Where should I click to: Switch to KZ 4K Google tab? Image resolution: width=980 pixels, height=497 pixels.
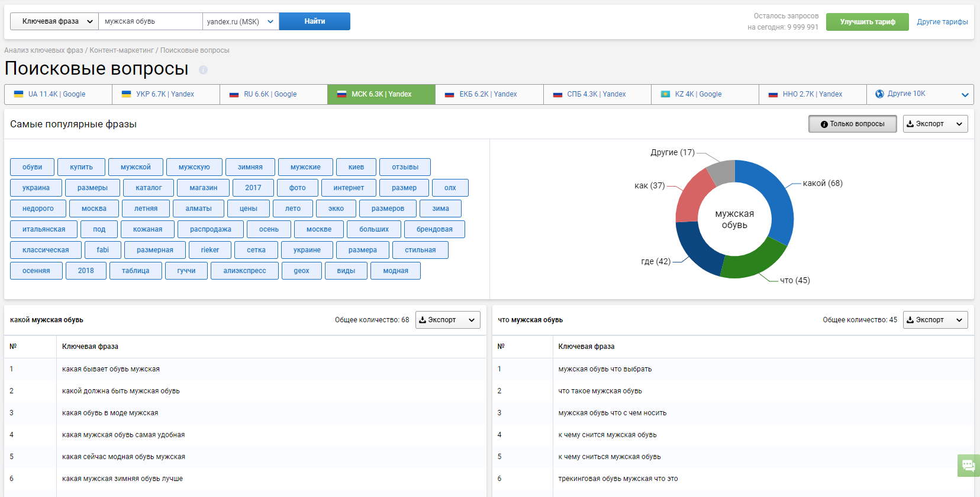click(x=705, y=94)
